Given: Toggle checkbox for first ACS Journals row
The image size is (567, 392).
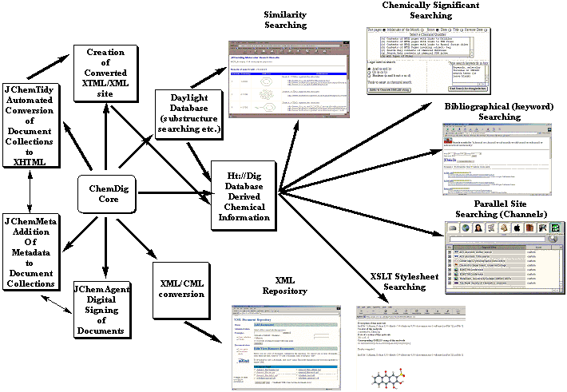Looking at the screenshot, I should 450,252.
